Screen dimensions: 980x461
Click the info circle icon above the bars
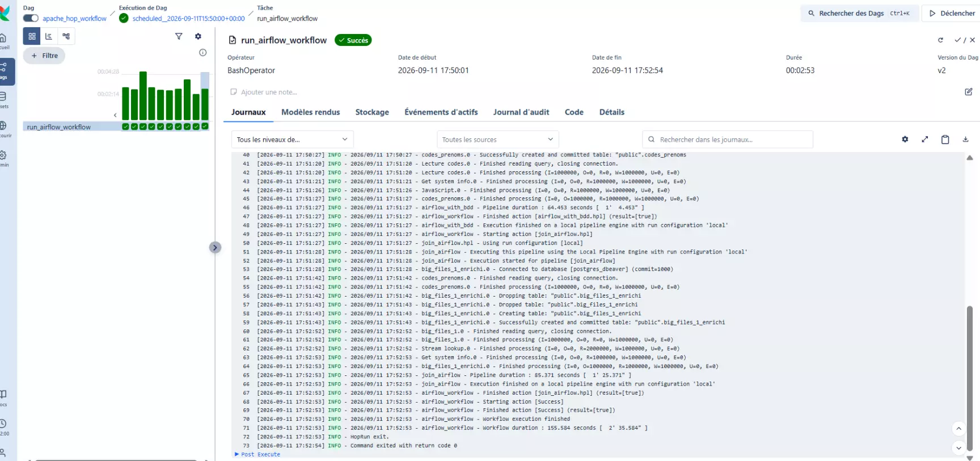[x=203, y=53]
